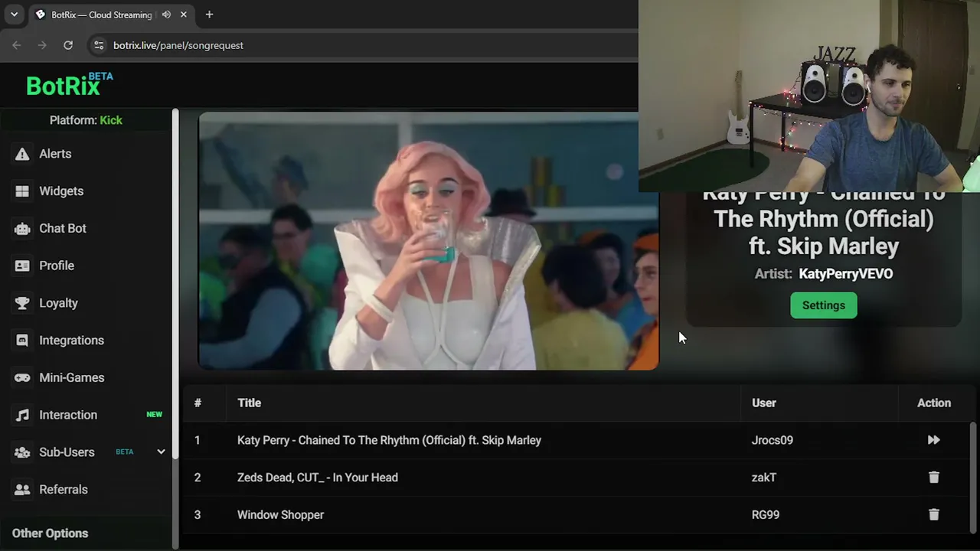Screen dimensions: 980x551
Task: Click the Title column header
Action: [249, 403]
